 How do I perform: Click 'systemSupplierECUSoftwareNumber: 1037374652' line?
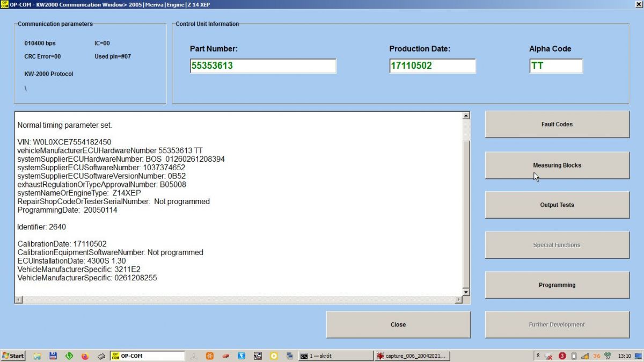(101, 168)
